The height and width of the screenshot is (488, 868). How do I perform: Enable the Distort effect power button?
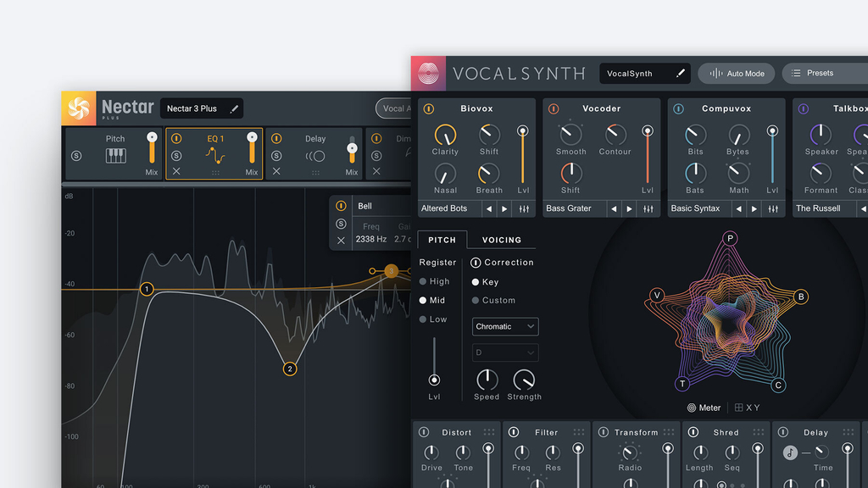(424, 432)
